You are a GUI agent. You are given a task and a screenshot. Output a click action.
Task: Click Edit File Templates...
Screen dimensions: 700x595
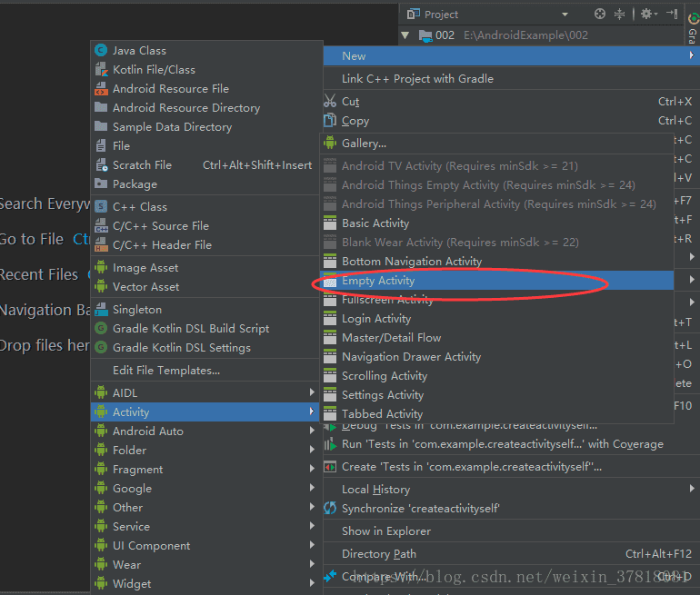205,371
